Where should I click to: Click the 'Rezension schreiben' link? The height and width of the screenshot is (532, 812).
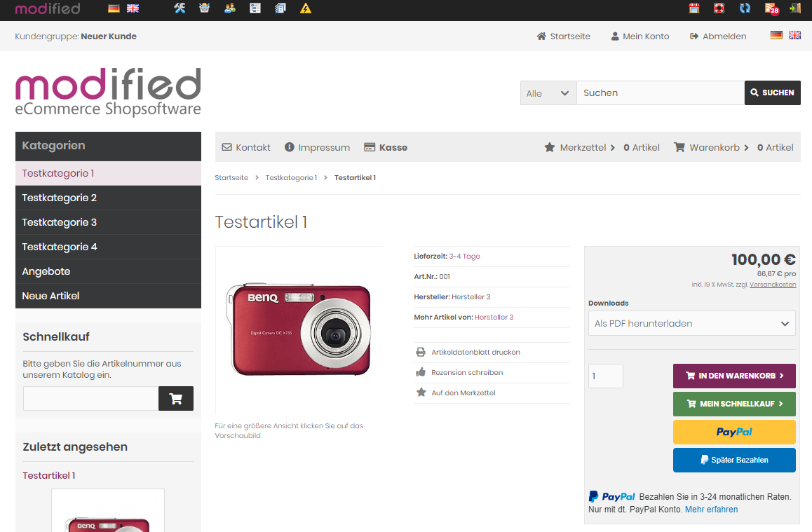(x=467, y=373)
